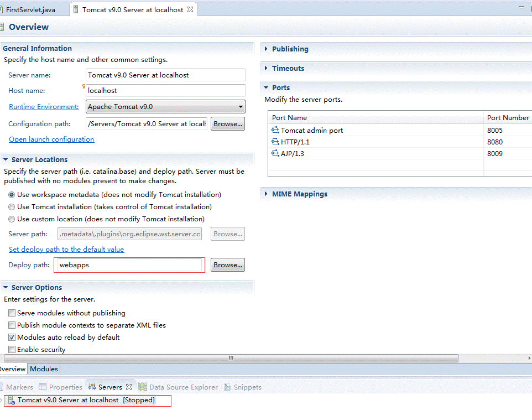Switch to the Modules page tab

(x=44, y=369)
